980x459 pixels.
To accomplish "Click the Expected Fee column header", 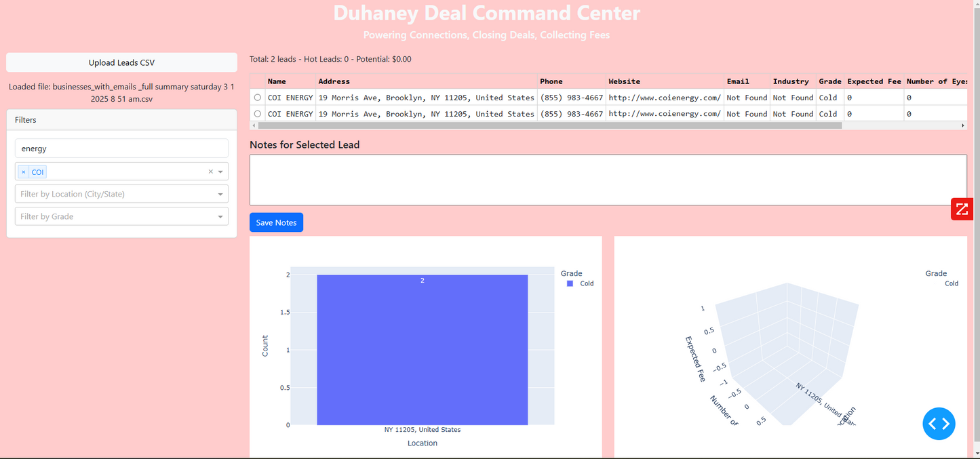I will click(x=874, y=81).
